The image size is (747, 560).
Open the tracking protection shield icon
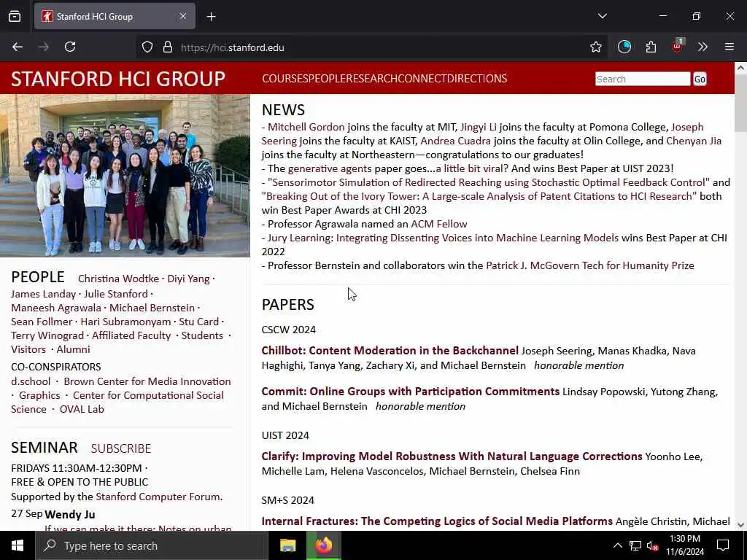click(147, 47)
